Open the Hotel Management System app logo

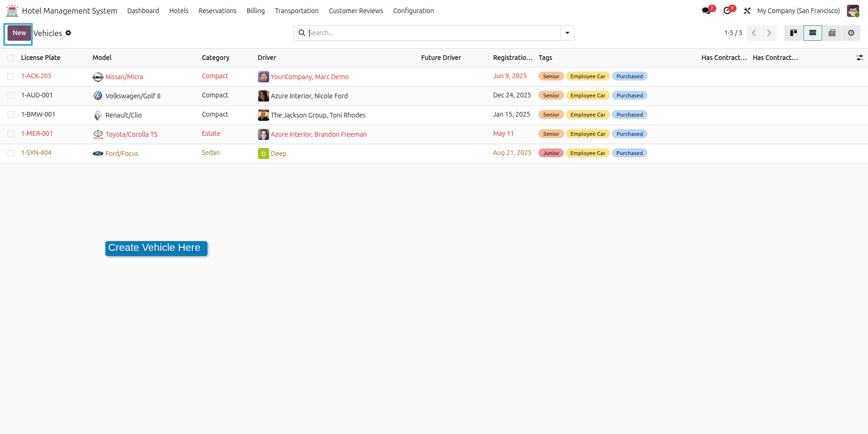coord(12,10)
